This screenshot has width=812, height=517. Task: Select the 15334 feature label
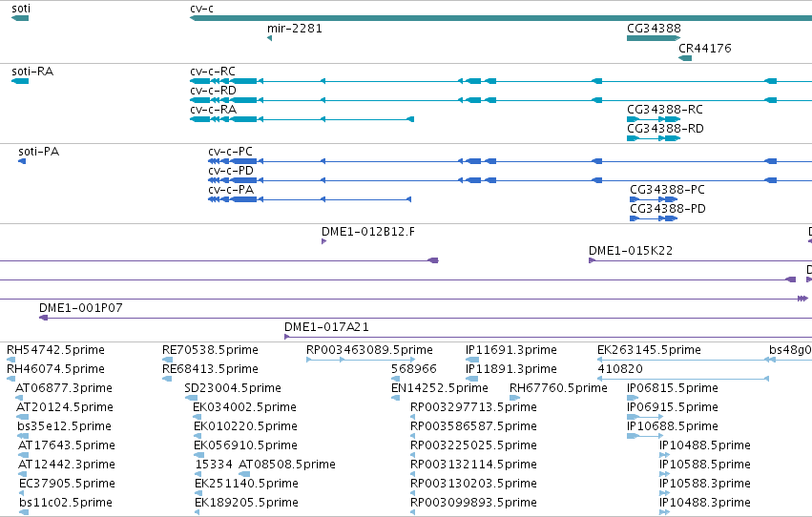tap(214, 465)
